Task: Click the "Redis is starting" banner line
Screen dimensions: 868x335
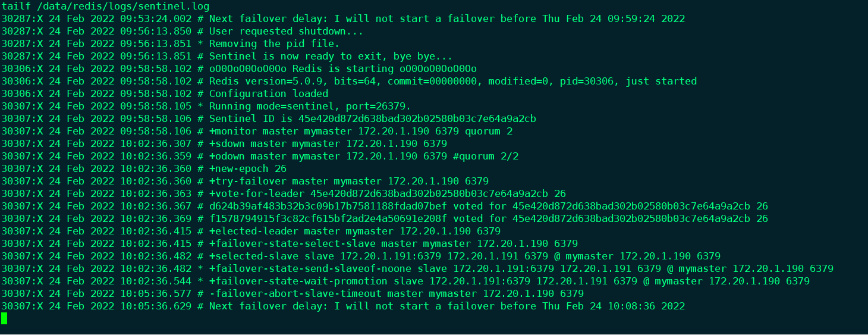Action: point(342,68)
